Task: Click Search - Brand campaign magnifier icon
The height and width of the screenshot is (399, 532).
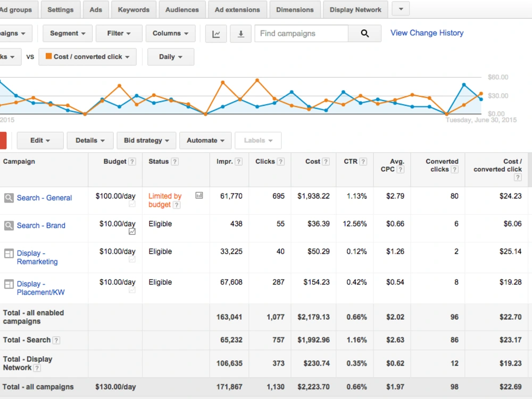Action: coord(9,226)
